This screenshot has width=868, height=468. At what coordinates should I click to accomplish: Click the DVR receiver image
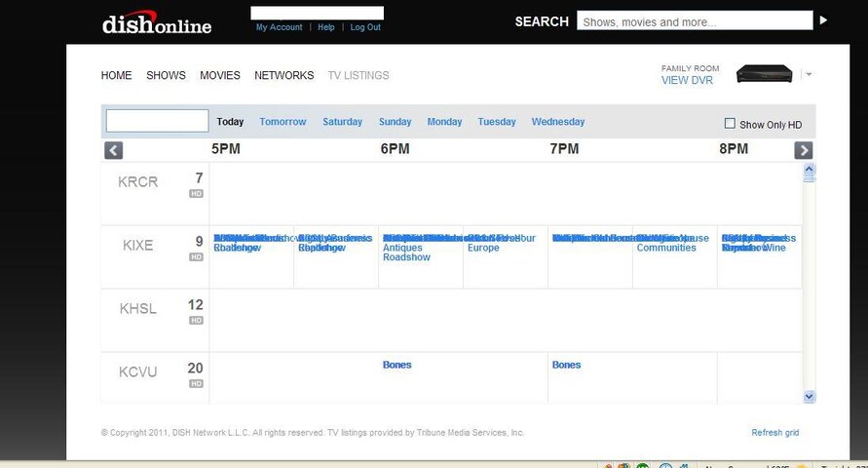(765, 74)
